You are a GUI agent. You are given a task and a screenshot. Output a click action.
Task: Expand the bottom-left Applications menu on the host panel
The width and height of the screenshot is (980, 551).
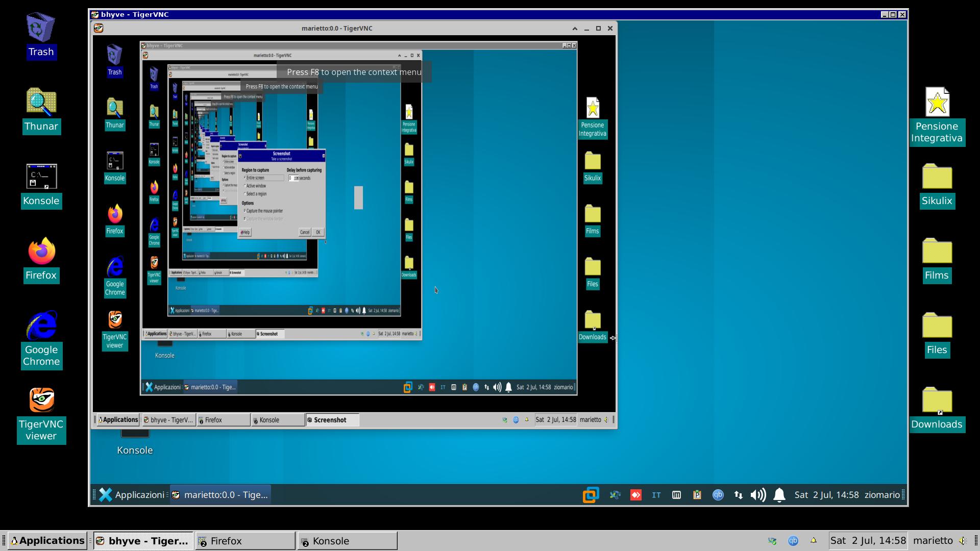coord(47,541)
